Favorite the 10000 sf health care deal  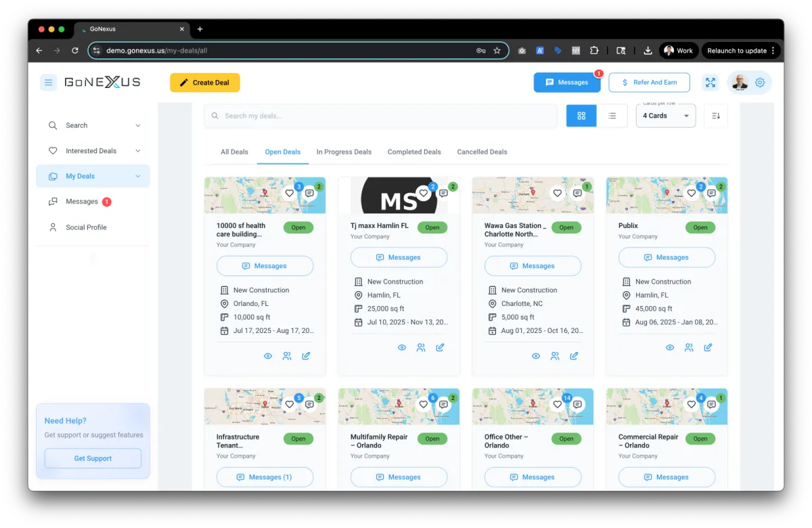(290, 193)
